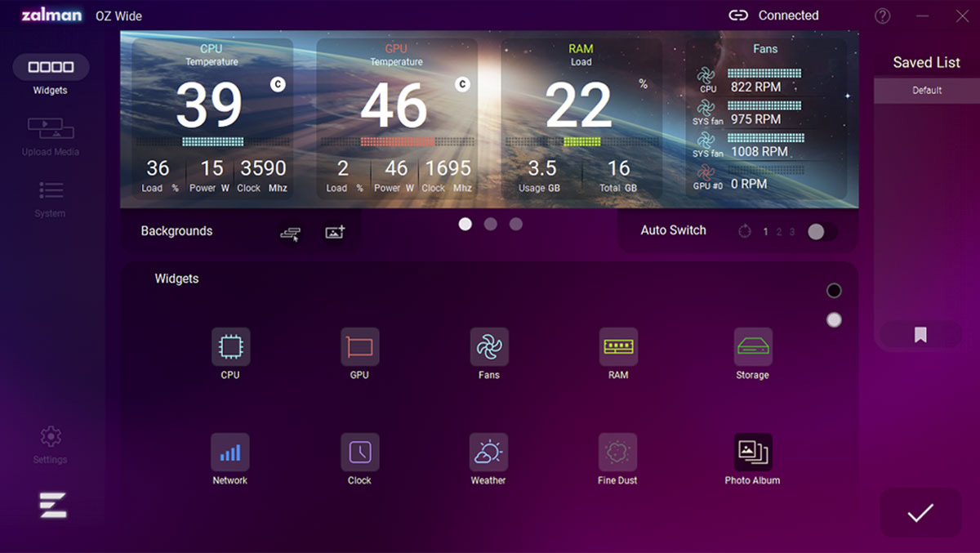Open the Upload Media section

51,136
